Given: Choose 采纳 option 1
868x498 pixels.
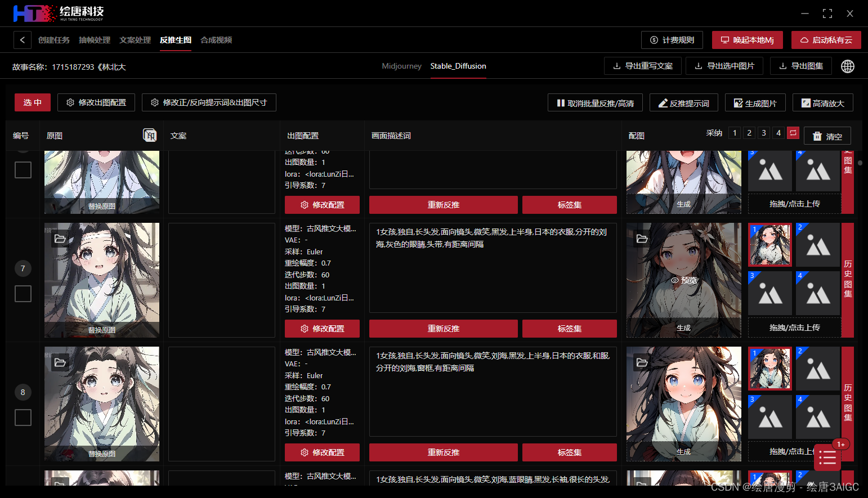Looking at the screenshot, I should point(735,133).
